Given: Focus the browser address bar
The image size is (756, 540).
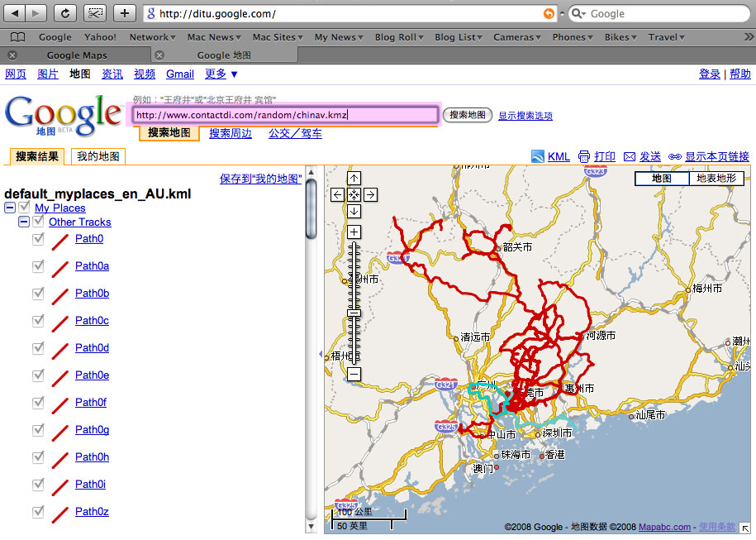Looking at the screenshot, I should 350,13.
